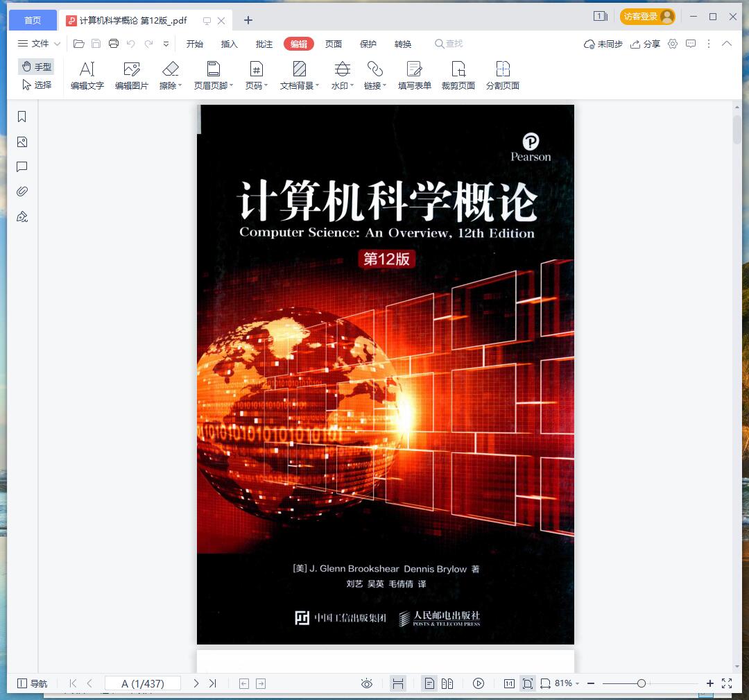Enable single page view mode

coord(429,684)
